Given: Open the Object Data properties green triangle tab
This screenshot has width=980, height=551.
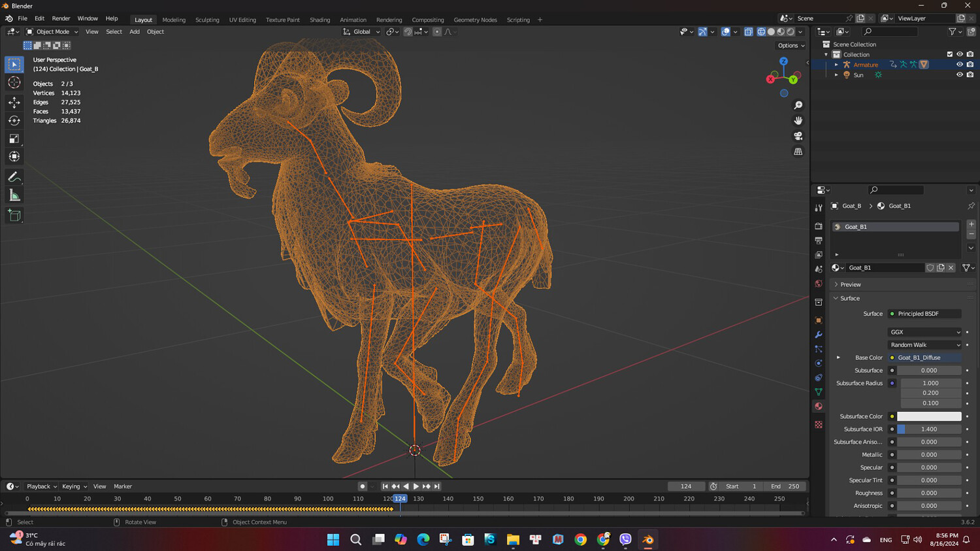Looking at the screenshot, I should [x=819, y=392].
